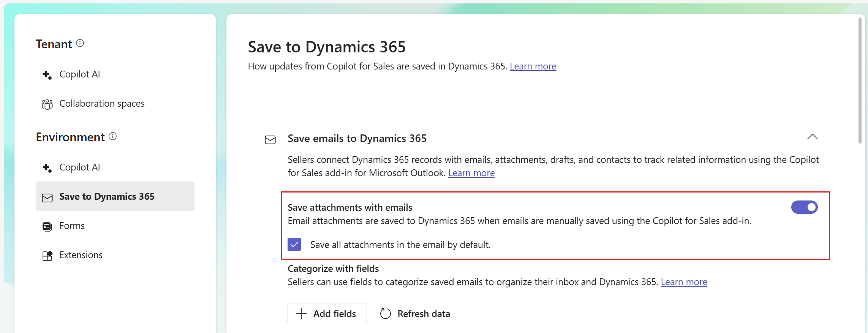Image resolution: width=868 pixels, height=333 pixels.
Task: Click the circular refresh icon
Action: tap(385, 314)
